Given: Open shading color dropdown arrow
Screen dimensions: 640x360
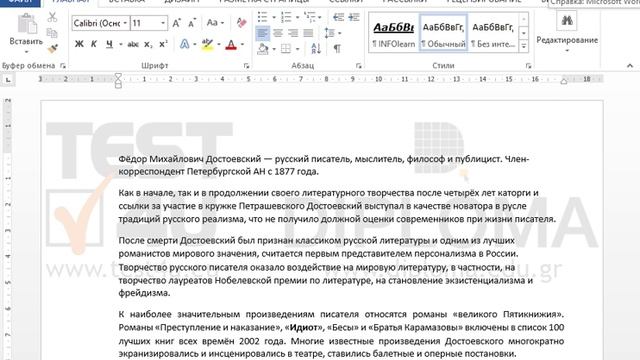Looking at the screenshot, I should [273, 49].
